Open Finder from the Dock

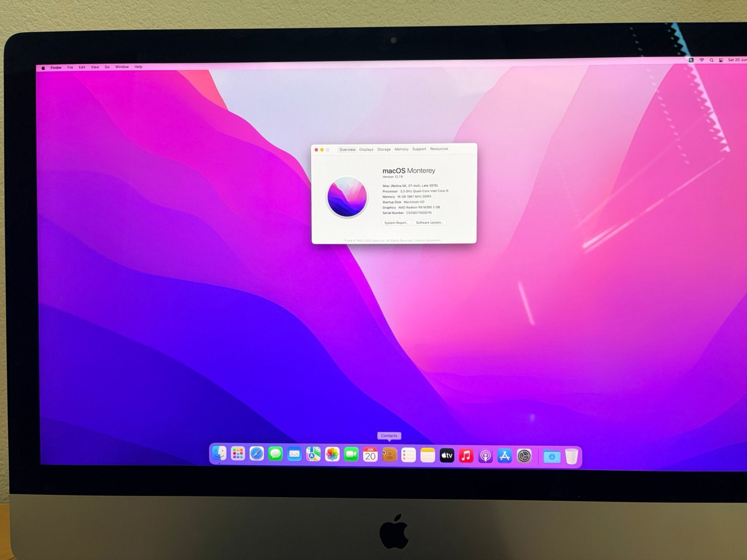click(219, 454)
